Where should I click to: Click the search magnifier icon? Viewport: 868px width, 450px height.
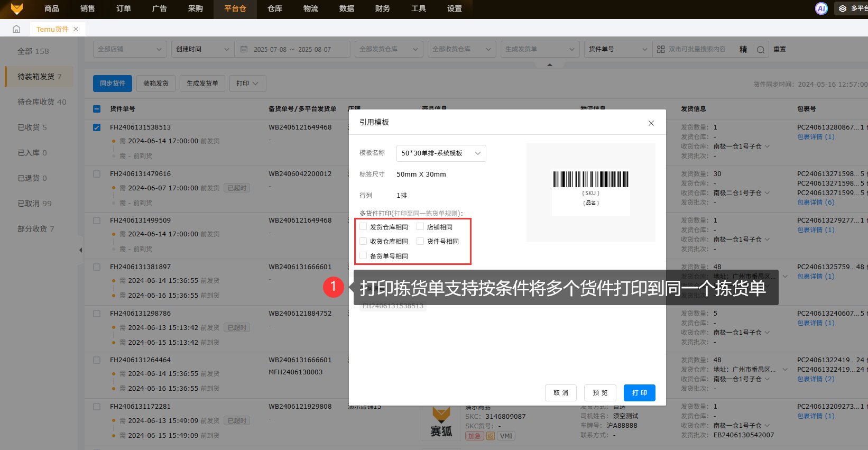coord(760,50)
